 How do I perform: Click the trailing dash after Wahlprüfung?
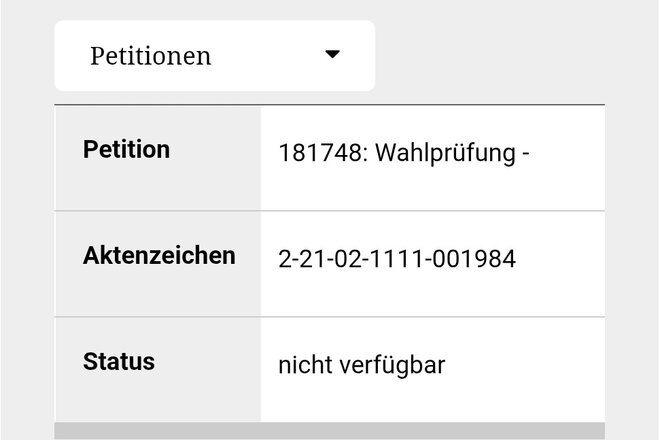pyautogui.click(x=524, y=155)
